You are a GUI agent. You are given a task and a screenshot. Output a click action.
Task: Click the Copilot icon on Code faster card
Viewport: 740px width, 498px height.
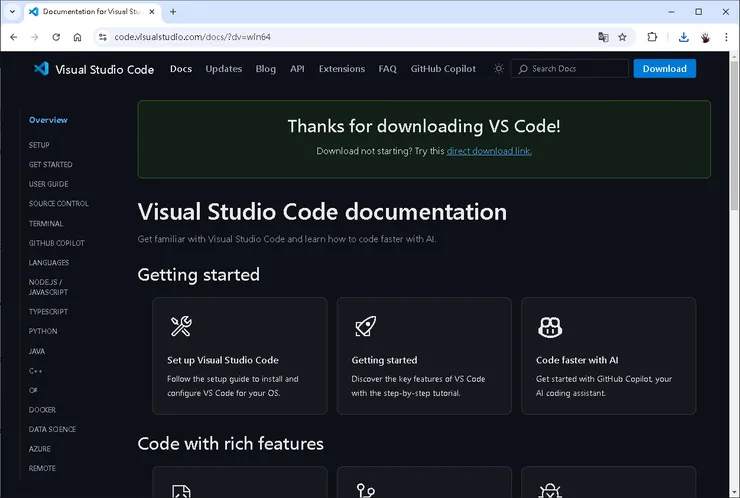pos(550,327)
